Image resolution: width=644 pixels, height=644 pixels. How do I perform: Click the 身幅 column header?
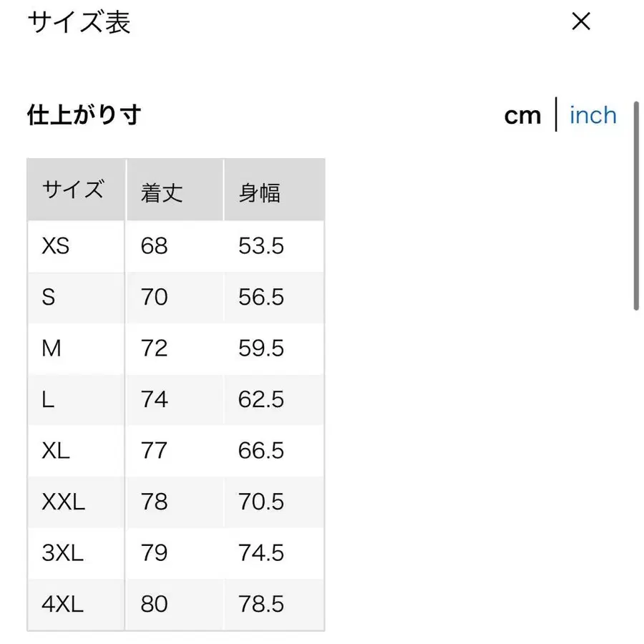pos(258,190)
